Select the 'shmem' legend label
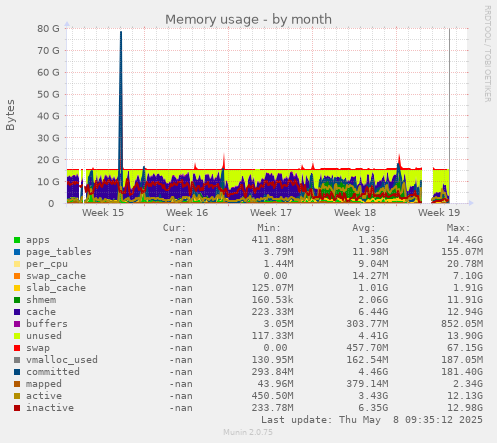Screen dimensions: 497x443 [x=41, y=300]
